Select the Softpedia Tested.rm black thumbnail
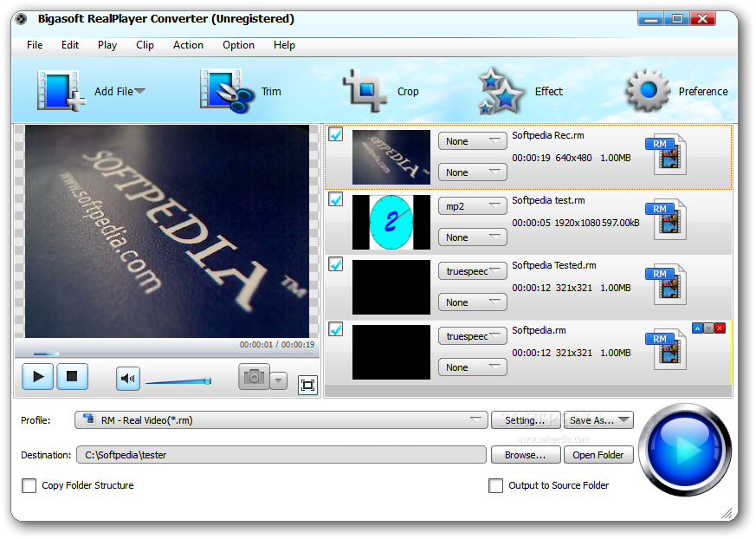The width and height of the screenshot is (756, 539). tap(391, 287)
